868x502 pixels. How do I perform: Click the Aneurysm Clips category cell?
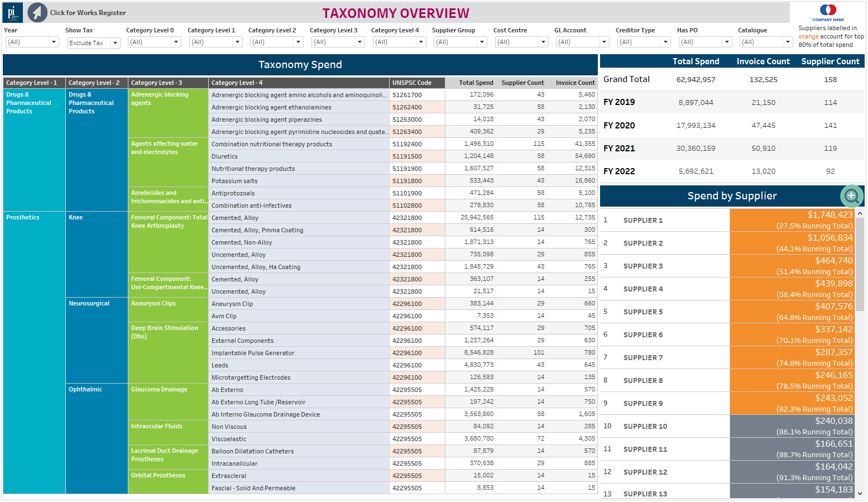click(168, 309)
